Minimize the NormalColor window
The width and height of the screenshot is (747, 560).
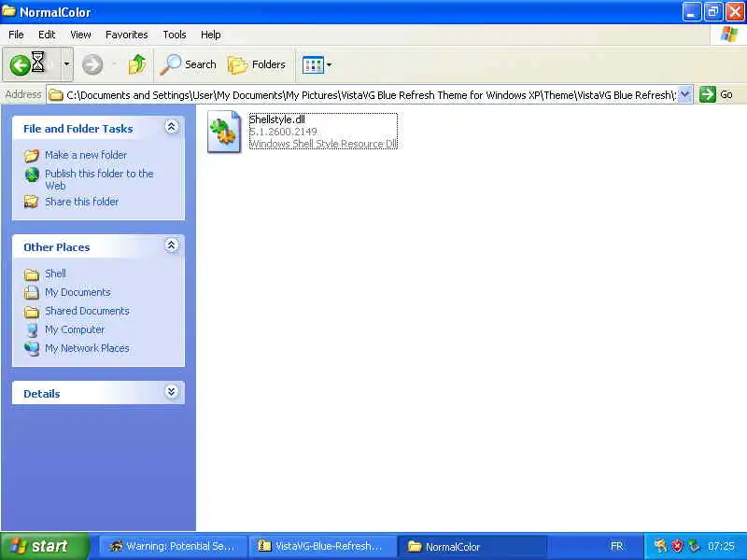(691, 12)
